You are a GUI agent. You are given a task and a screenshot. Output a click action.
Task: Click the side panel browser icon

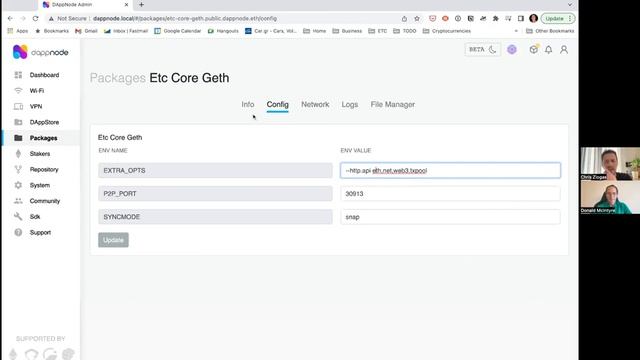pyautogui.click(x=521, y=19)
